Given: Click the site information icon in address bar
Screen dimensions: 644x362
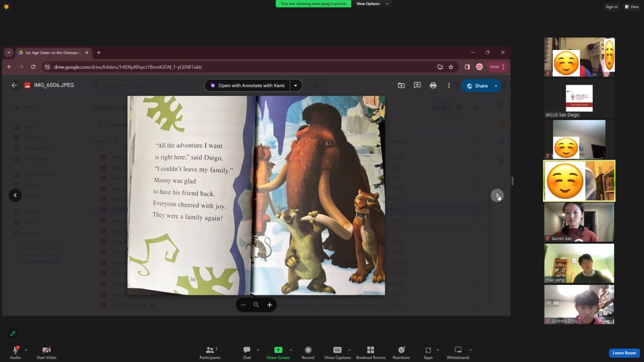Looking at the screenshot, I should coord(47,67).
